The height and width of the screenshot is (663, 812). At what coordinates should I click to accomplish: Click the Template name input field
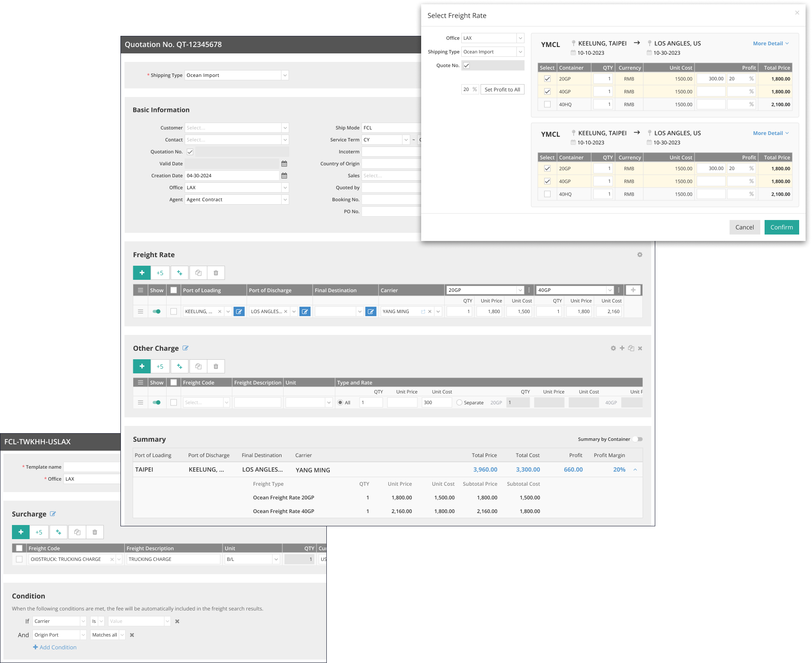(92, 466)
